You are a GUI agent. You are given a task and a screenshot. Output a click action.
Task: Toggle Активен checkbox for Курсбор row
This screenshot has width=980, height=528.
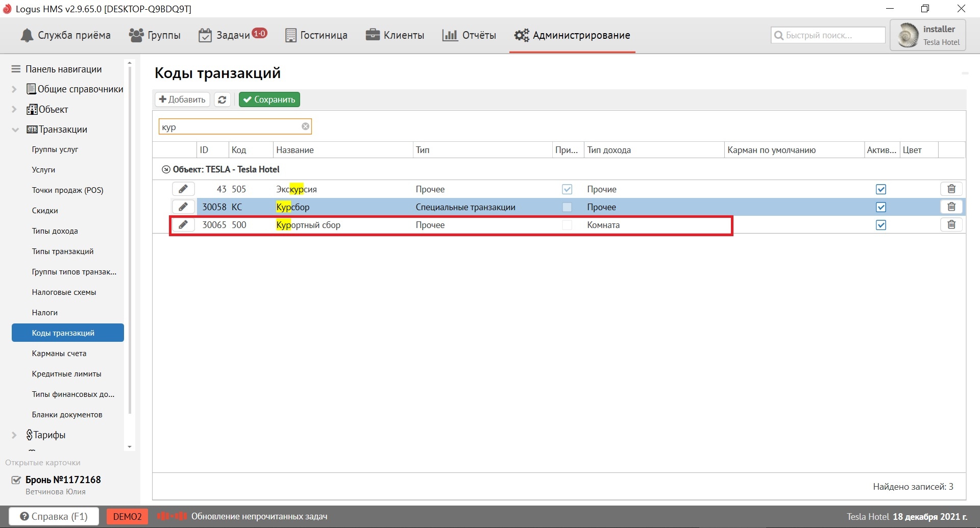(881, 207)
